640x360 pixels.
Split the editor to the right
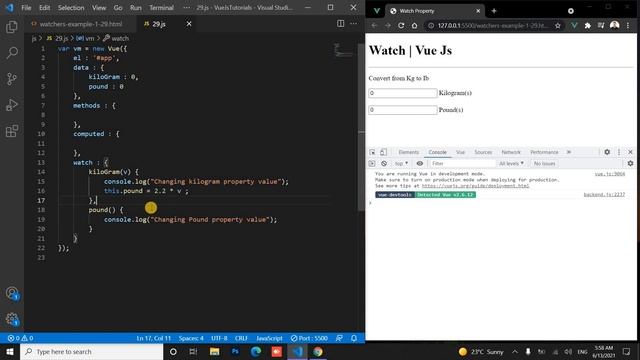coord(340,24)
